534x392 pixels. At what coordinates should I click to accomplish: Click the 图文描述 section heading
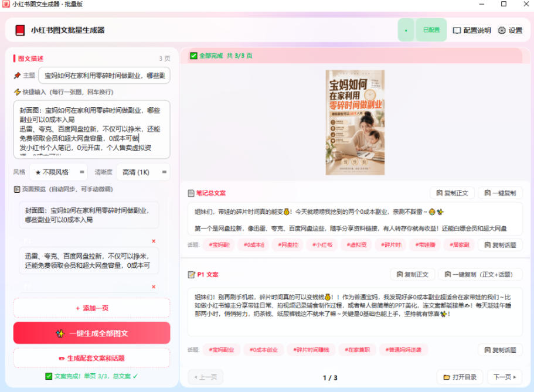[x=30, y=59]
